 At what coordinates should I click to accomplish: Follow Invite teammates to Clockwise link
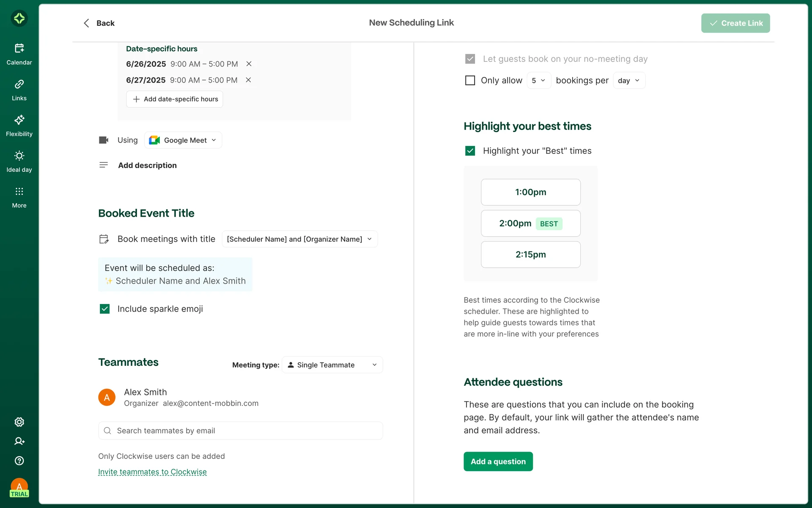(x=152, y=472)
